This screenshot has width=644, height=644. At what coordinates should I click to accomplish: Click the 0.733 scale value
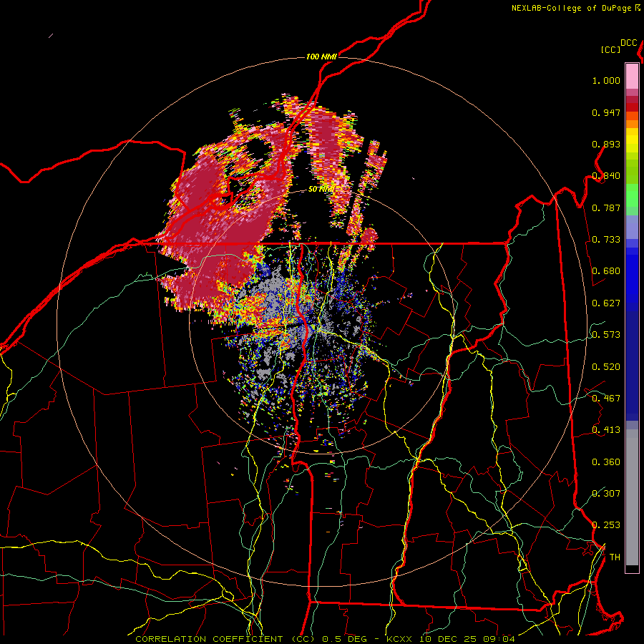606,240
